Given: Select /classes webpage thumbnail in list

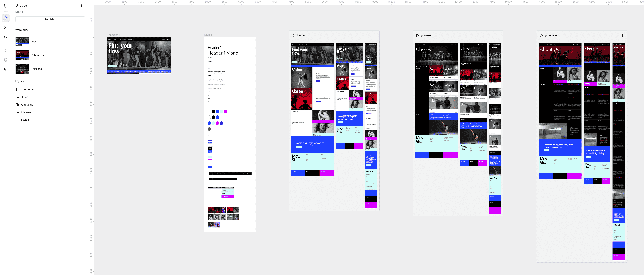Looking at the screenshot, I should (22, 69).
